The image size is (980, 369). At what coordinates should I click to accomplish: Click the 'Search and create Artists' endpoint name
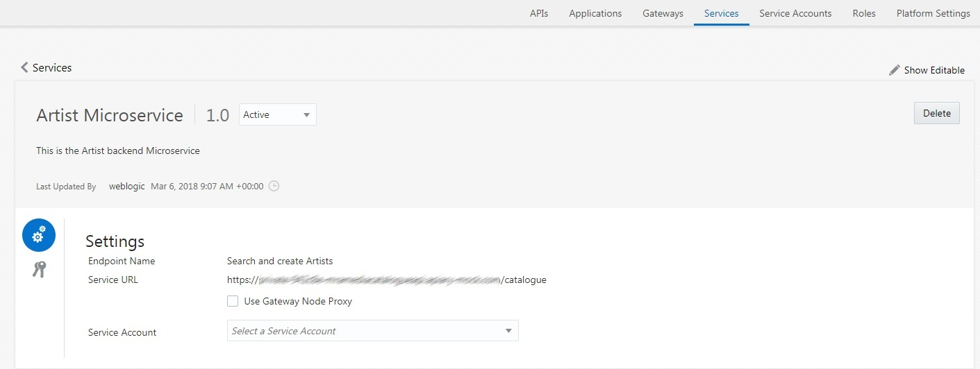[280, 261]
